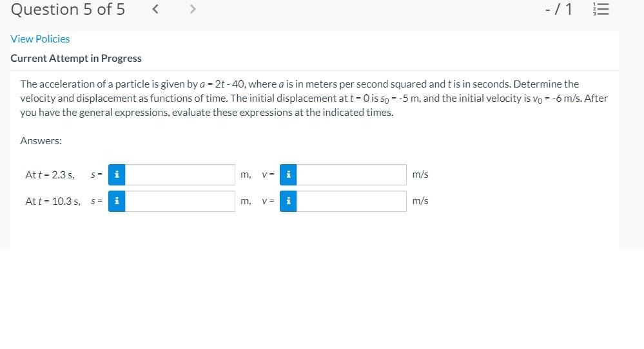
Task: Click the "Question 5 of 5" heading
Action: (68, 10)
